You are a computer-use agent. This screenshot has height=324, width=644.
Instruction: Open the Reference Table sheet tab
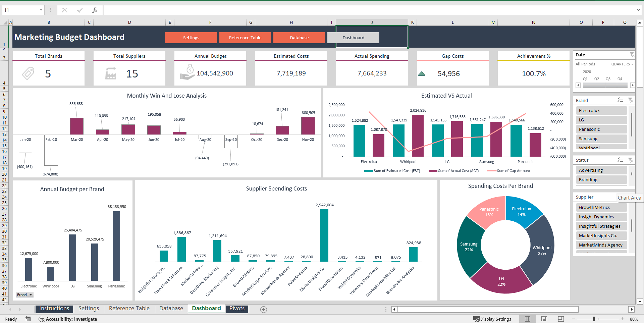pyautogui.click(x=129, y=309)
